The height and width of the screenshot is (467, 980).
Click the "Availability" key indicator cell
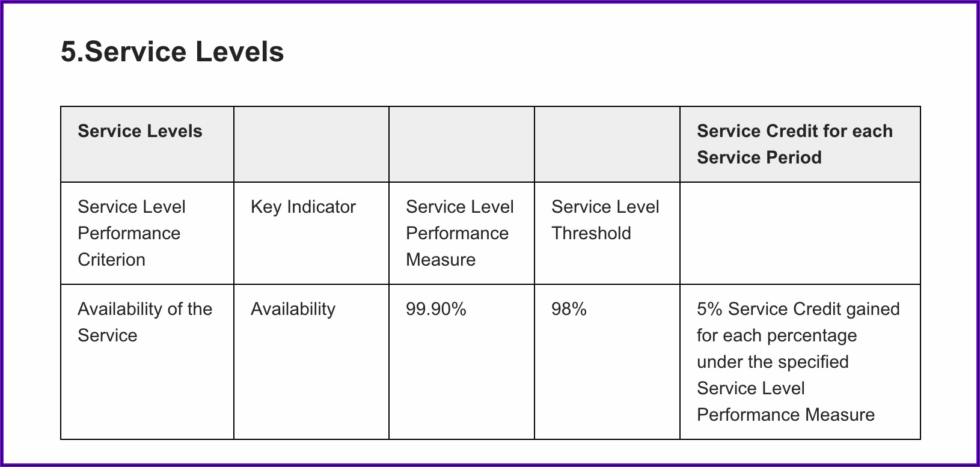293,310
